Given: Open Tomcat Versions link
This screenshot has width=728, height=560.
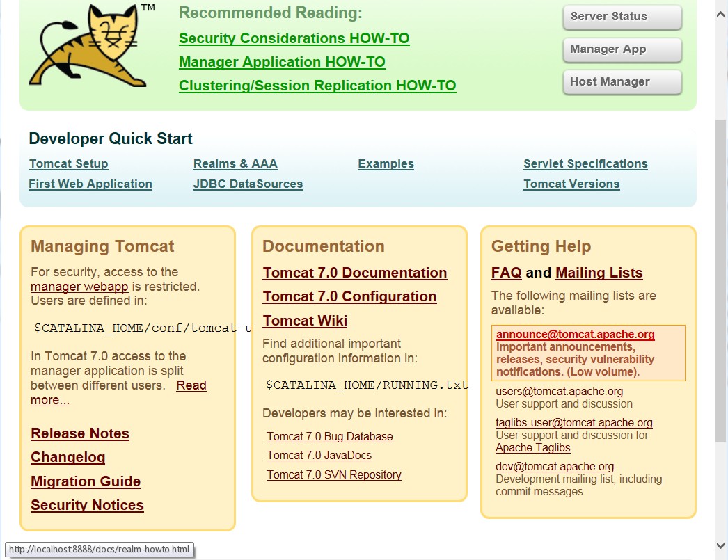Looking at the screenshot, I should (x=571, y=184).
